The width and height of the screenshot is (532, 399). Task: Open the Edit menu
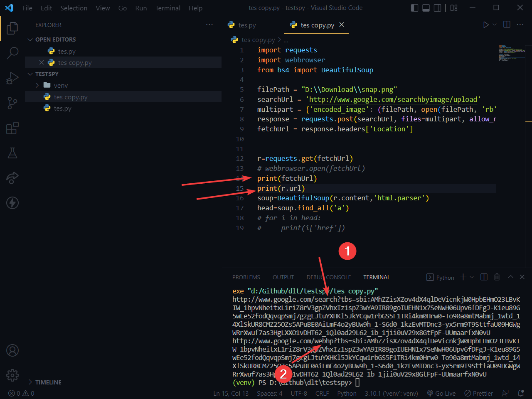point(47,8)
